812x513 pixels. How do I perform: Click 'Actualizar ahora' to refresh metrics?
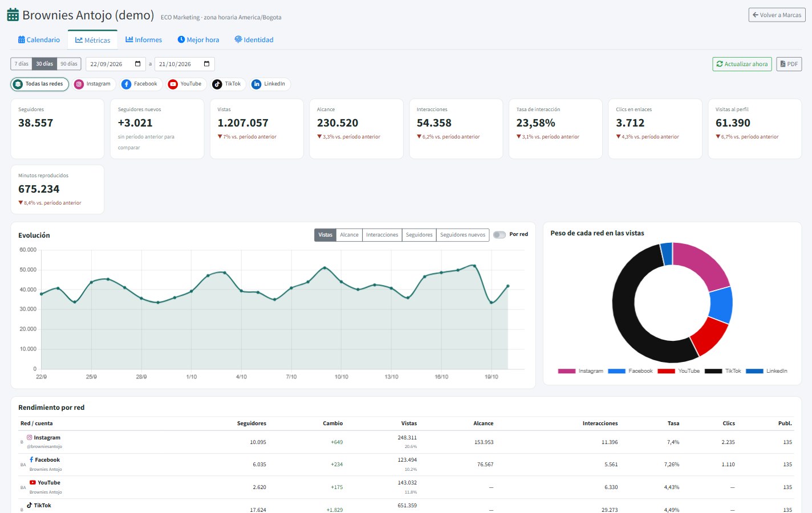[x=742, y=64]
